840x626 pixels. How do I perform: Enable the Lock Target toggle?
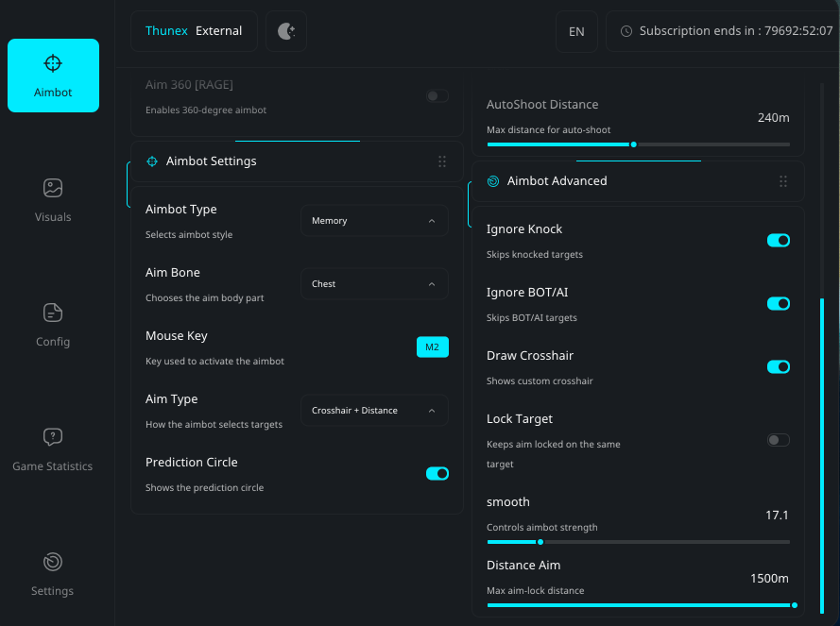click(x=779, y=440)
